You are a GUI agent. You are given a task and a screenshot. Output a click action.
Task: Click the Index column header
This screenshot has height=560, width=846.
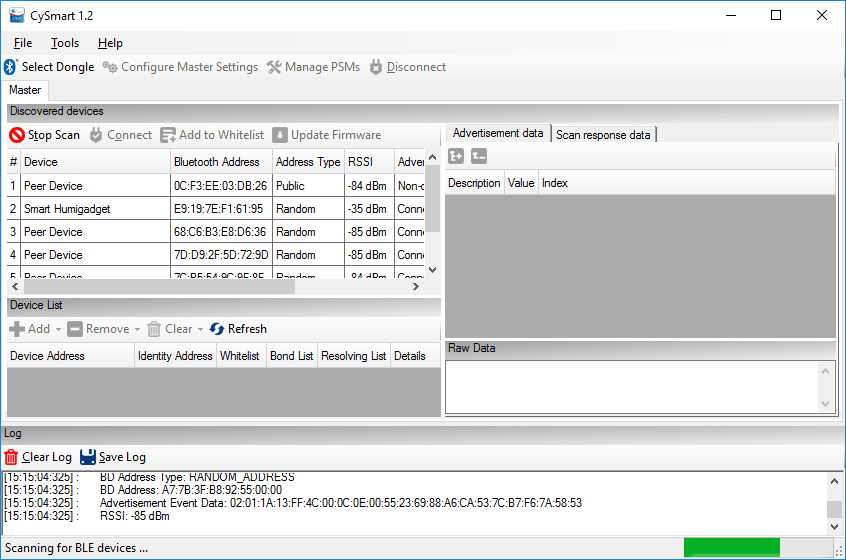[686, 183]
